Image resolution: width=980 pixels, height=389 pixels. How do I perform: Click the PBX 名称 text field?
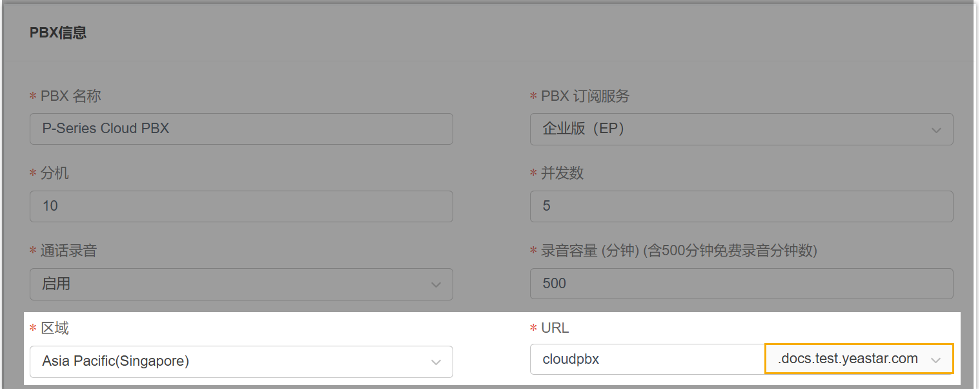[x=241, y=129]
